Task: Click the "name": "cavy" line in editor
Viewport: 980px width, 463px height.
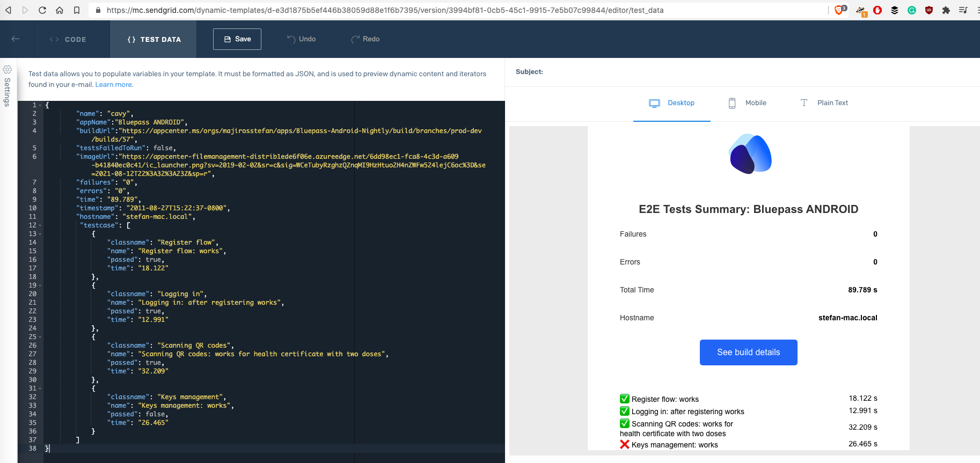Action: (105, 114)
